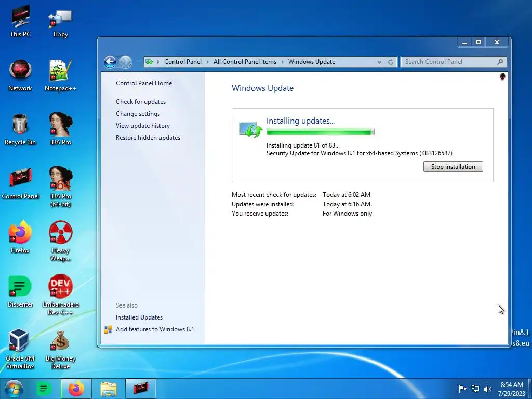Select the Control Panel breadcrumb
This screenshot has width=532, height=399.
coord(183,62)
